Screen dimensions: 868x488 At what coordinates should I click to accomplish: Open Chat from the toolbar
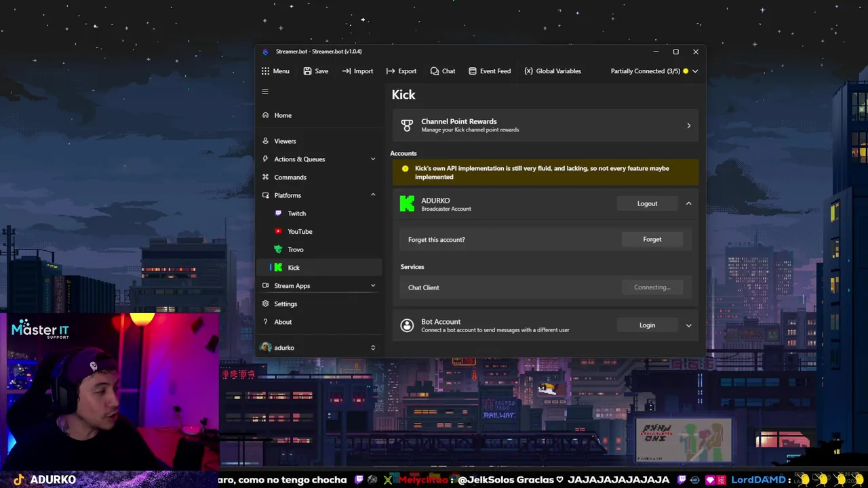click(443, 71)
